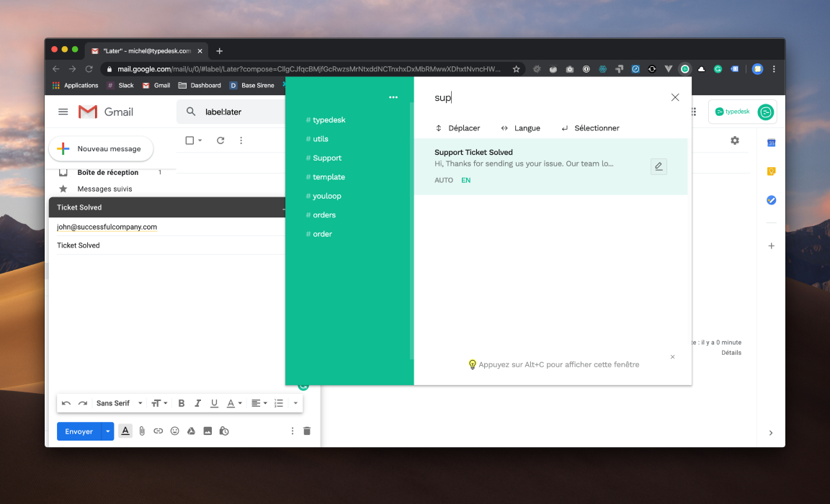Click the edit pencil on Support Ticket Solved
Screen dimensions: 830x504
(x=659, y=166)
